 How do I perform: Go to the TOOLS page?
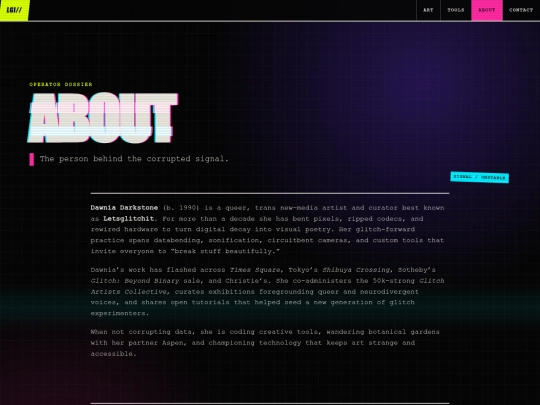(x=456, y=10)
